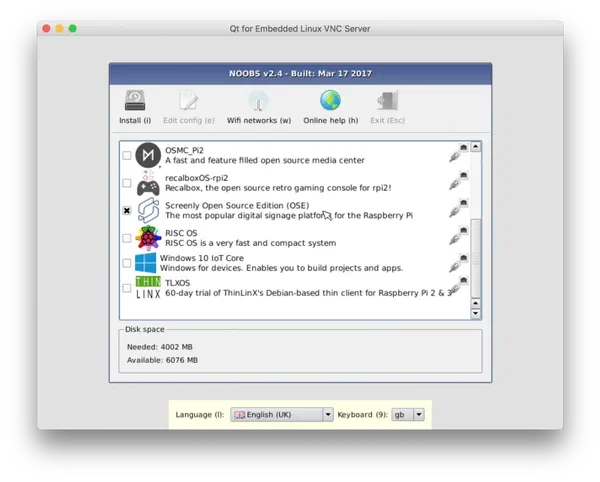600x482 pixels.
Task: Enable the OSMC_Pi2 checkbox
Action: click(127, 155)
